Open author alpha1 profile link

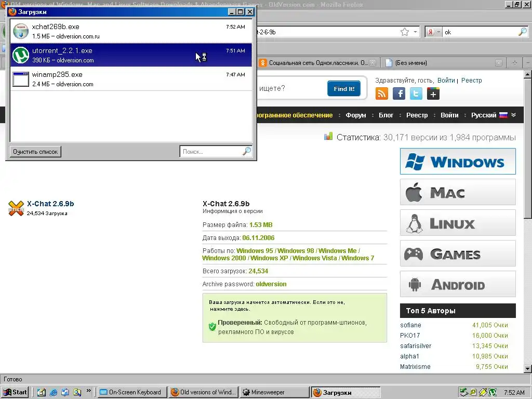(409, 356)
